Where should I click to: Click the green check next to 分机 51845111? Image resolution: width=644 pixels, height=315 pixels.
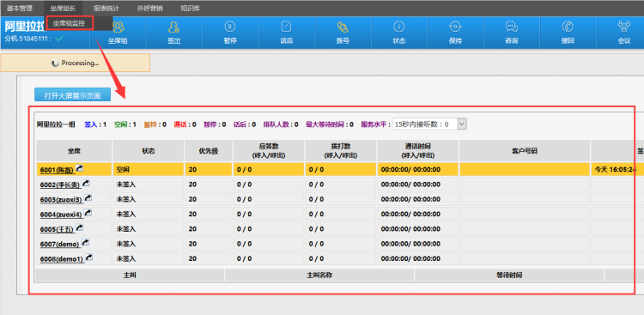59,39
